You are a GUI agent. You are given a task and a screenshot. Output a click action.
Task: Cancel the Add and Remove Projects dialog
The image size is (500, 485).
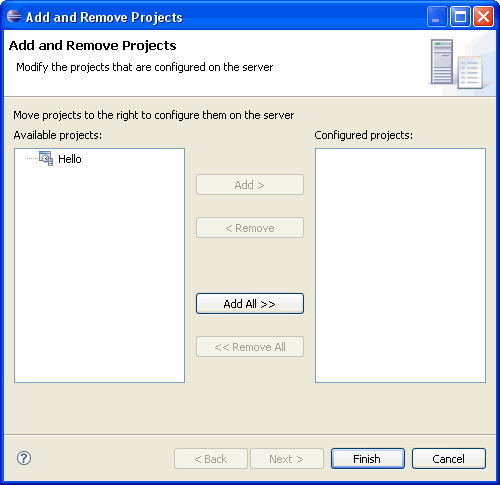449,459
